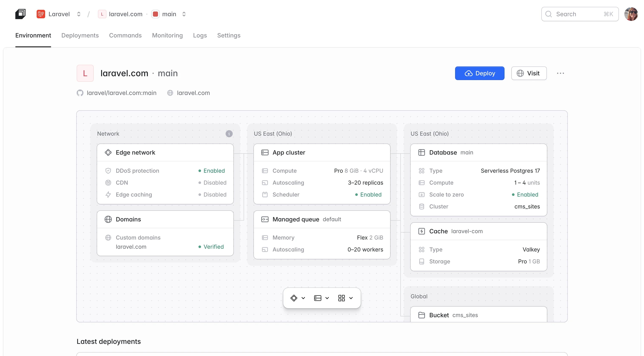Click the DDoS protection shield icon
The width and height of the screenshot is (644, 356).
[108, 171]
